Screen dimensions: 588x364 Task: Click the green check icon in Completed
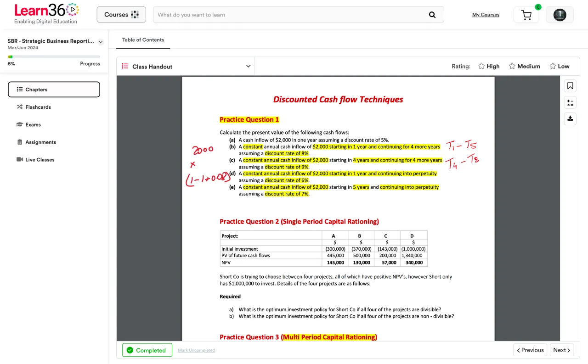130,350
